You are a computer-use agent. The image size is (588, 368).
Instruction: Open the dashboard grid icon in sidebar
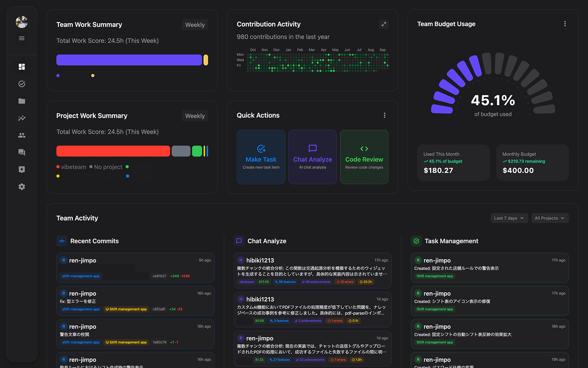click(x=22, y=67)
